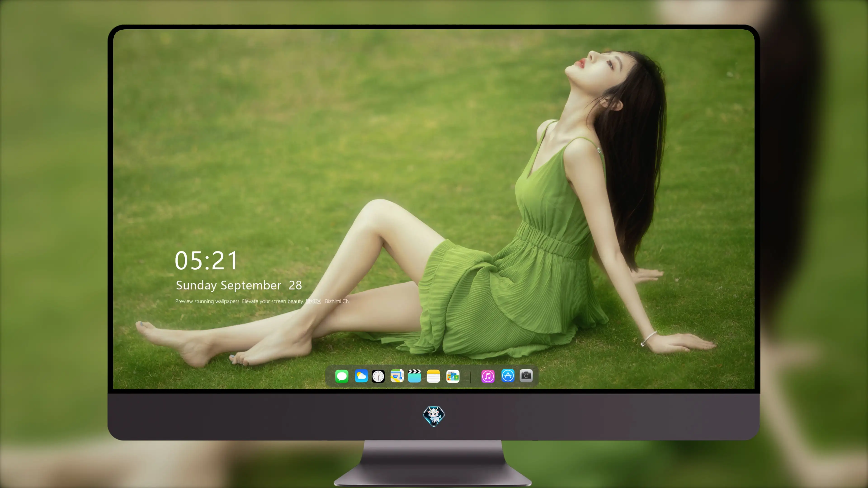This screenshot has width=868, height=488.
Task: Launch the Maps app from the dock
Action: coord(397,376)
